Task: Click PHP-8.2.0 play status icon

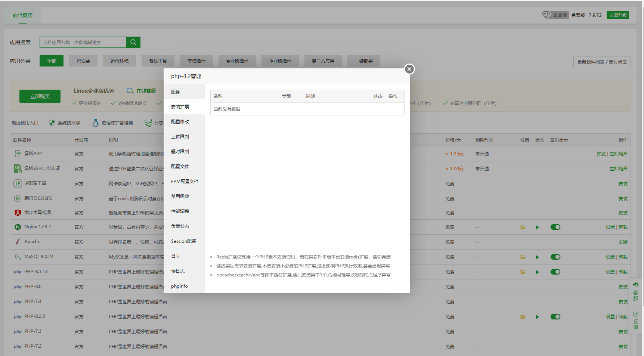Action: pyautogui.click(x=537, y=317)
